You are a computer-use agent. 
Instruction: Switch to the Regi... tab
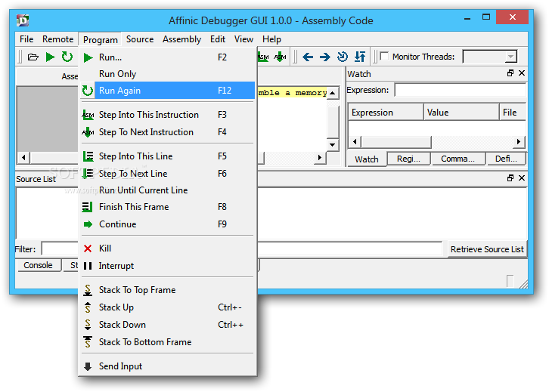pos(408,159)
